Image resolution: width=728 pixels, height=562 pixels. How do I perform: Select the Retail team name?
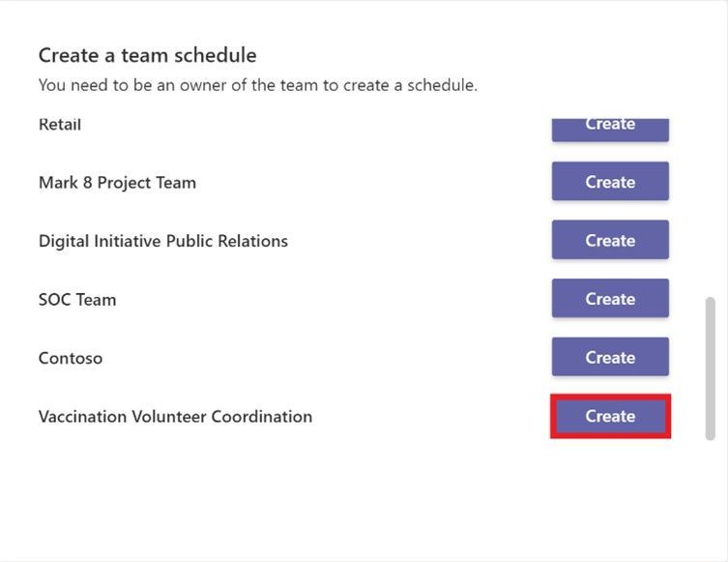coord(60,125)
